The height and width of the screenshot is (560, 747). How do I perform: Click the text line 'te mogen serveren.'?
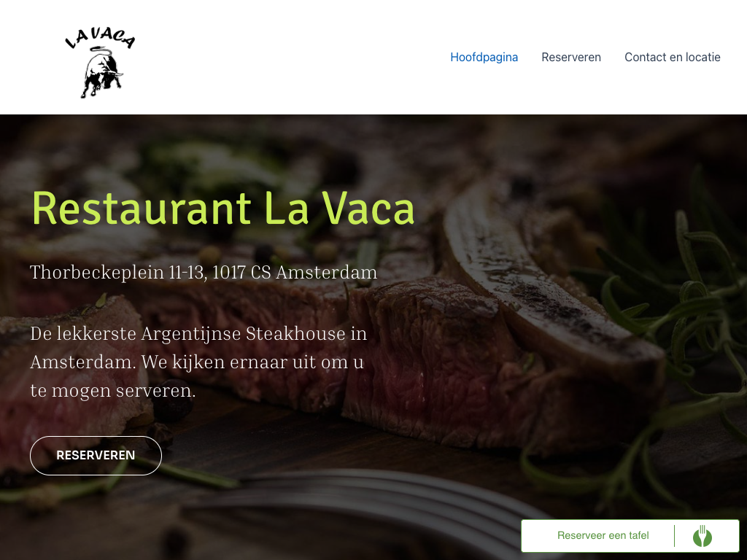click(113, 391)
